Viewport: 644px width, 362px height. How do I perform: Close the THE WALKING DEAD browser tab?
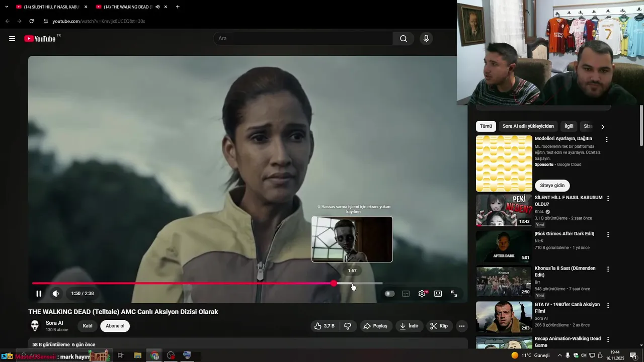[x=166, y=7]
